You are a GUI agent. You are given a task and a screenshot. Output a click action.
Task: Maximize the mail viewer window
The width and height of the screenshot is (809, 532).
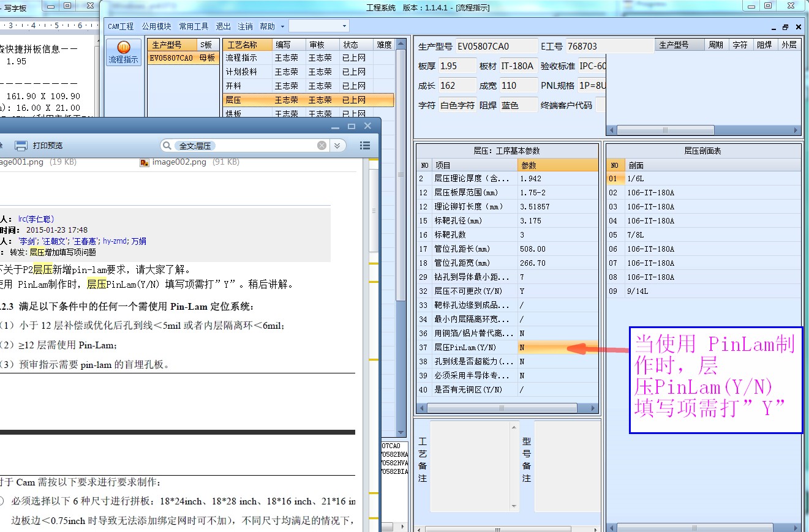pyautogui.click(x=352, y=126)
